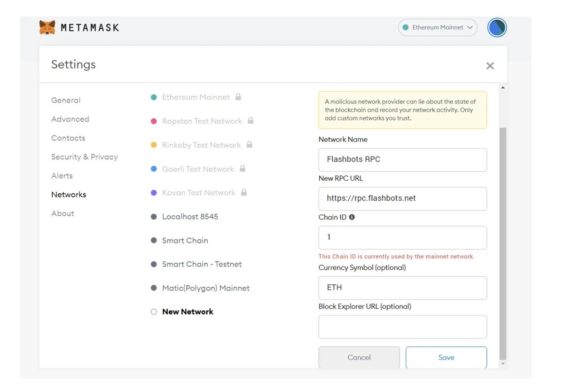Close the Settings panel with X
The height and width of the screenshot is (392, 564).
coord(490,66)
